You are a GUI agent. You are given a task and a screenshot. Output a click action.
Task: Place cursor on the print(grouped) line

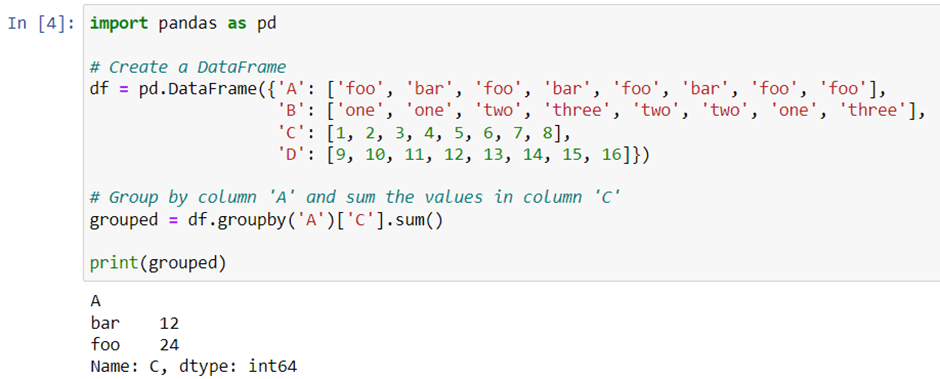[158, 263]
